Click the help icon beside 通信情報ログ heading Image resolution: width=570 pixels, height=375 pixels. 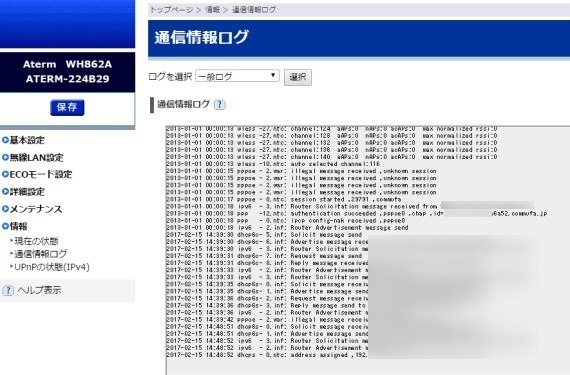pos(219,105)
